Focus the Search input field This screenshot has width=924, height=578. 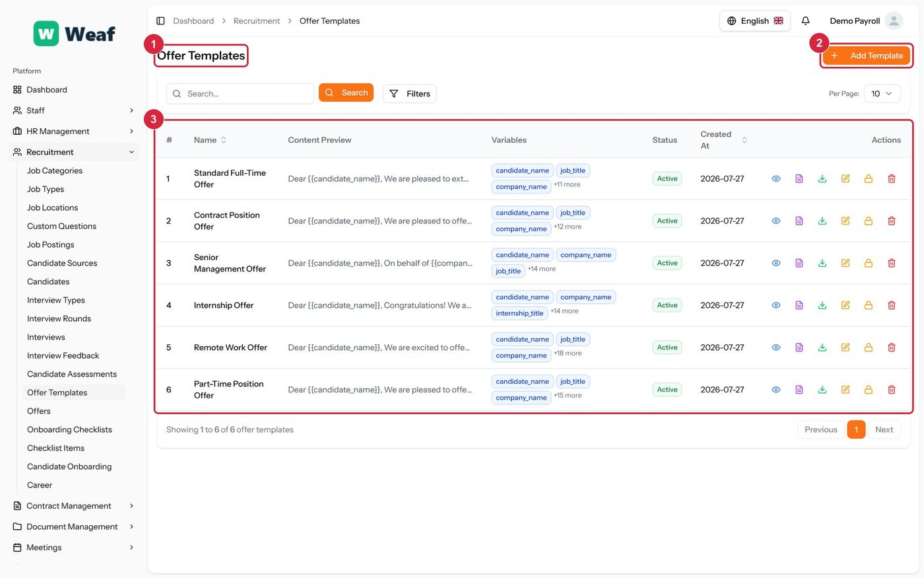[x=240, y=94]
